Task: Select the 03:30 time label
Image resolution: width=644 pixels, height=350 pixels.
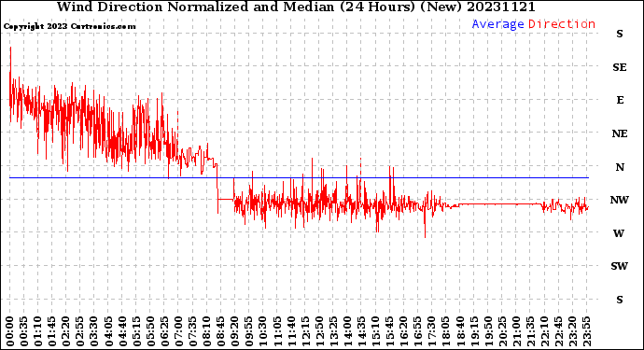Action: click(94, 332)
